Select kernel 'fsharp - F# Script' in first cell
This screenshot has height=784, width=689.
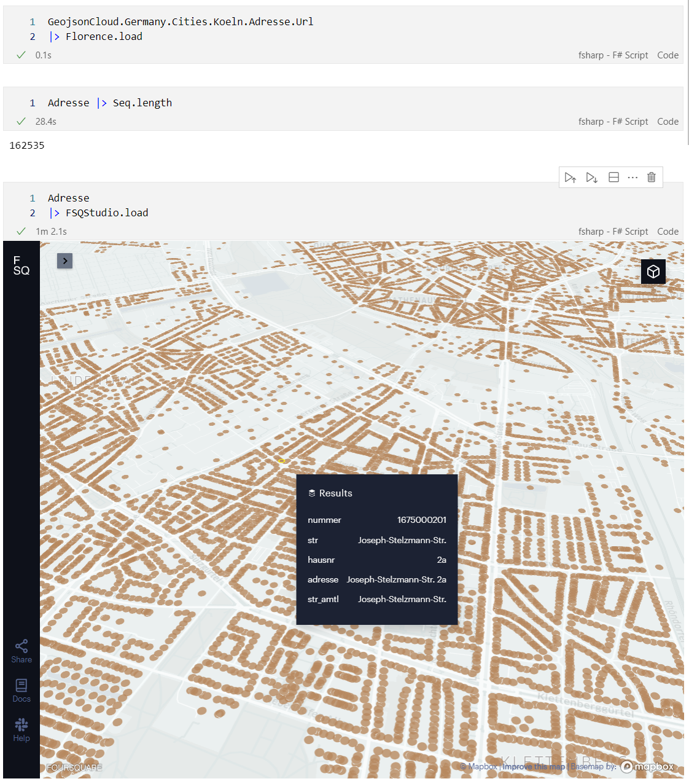pos(613,55)
